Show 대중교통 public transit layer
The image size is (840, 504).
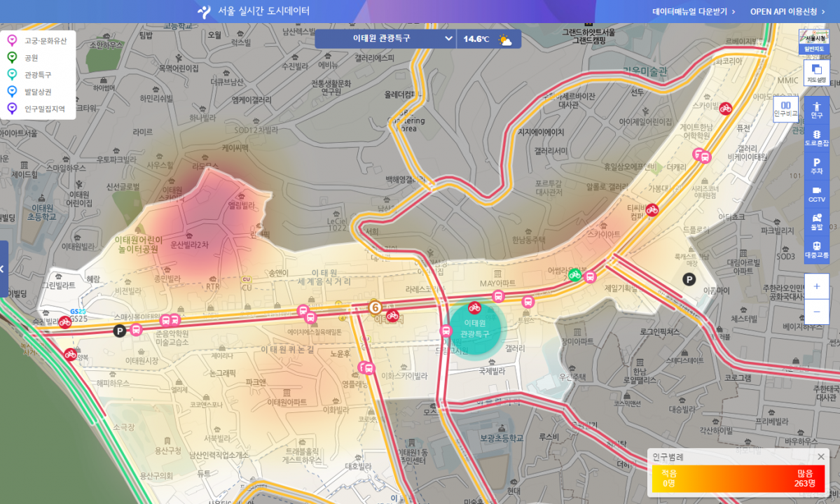[816, 250]
